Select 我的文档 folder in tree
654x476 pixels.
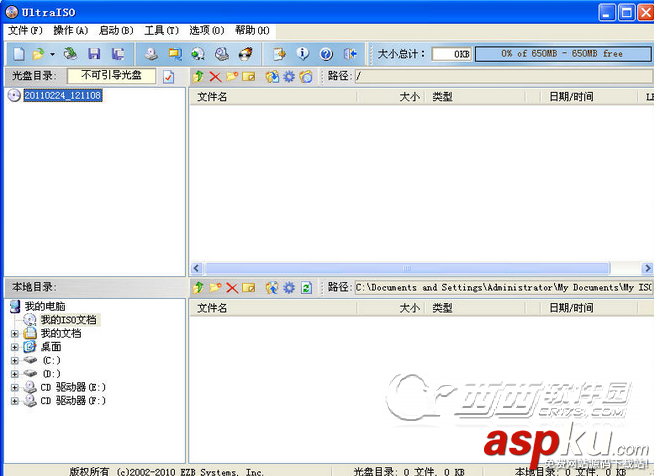click(x=61, y=333)
